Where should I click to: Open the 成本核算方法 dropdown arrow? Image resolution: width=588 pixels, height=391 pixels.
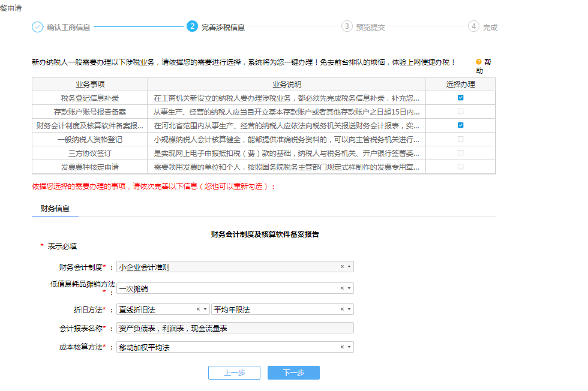(x=349, y=347)
